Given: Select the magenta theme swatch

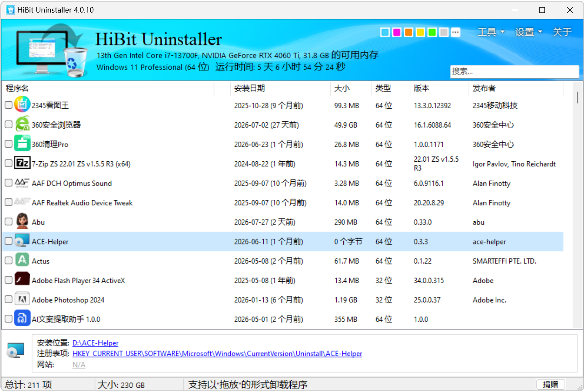Looking at the screenshot, I should pos(397,32).
